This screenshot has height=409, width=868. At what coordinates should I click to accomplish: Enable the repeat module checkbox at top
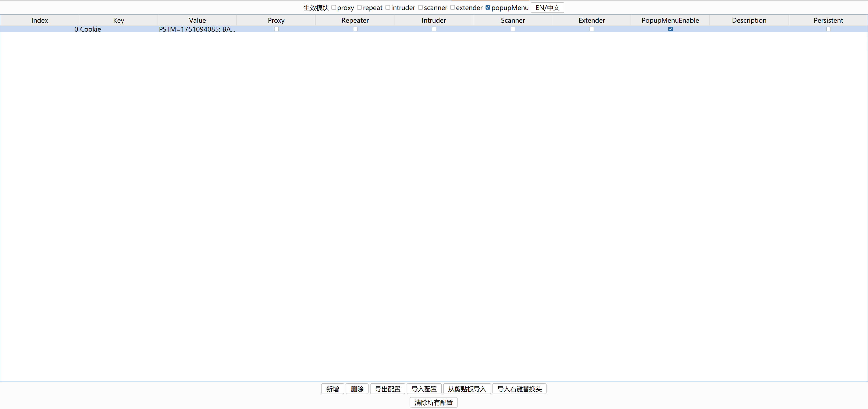point(359,7)
